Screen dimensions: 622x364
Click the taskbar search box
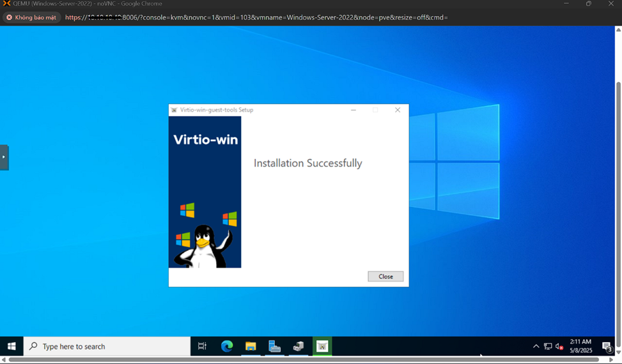click(x=107, y=346)
